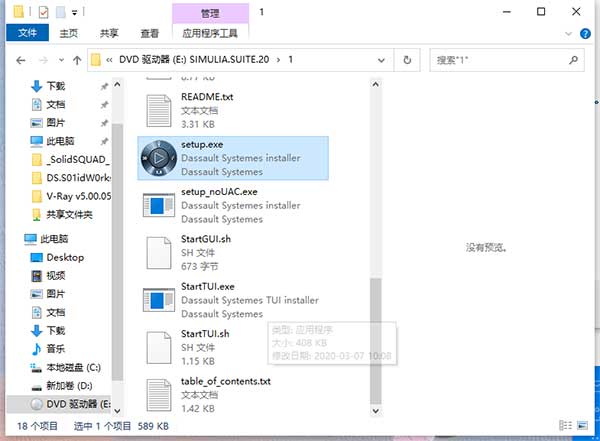Go forward with the forward arrow

pos(43,60)
